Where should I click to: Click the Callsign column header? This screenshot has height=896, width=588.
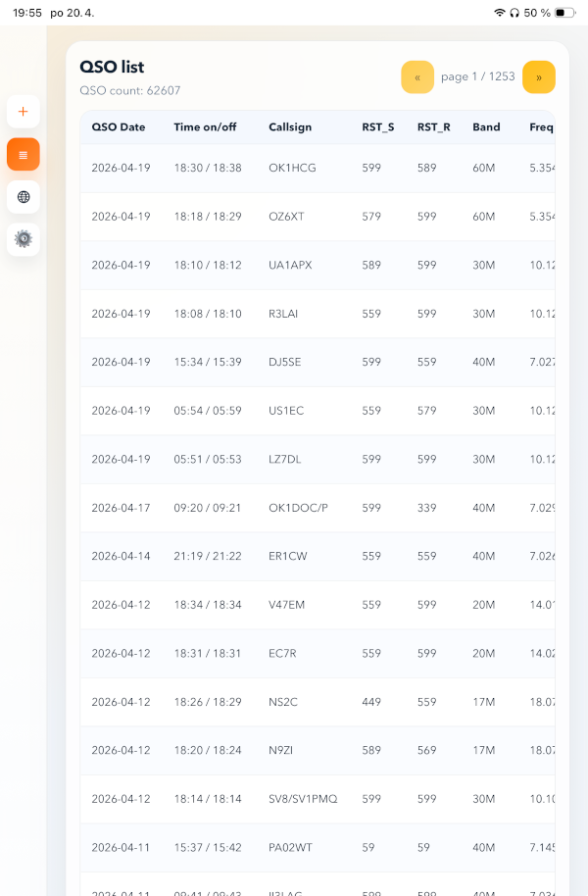tap(290, 127)
